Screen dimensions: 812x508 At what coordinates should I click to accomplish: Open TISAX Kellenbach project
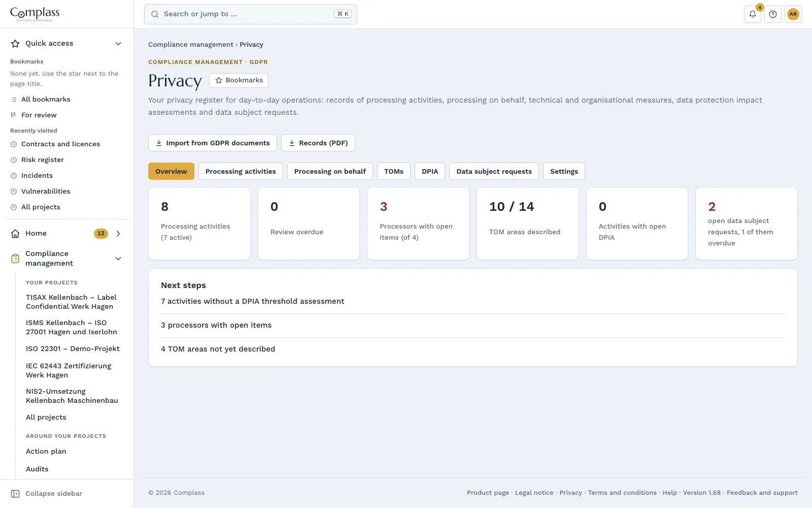(x=71, y=302)
